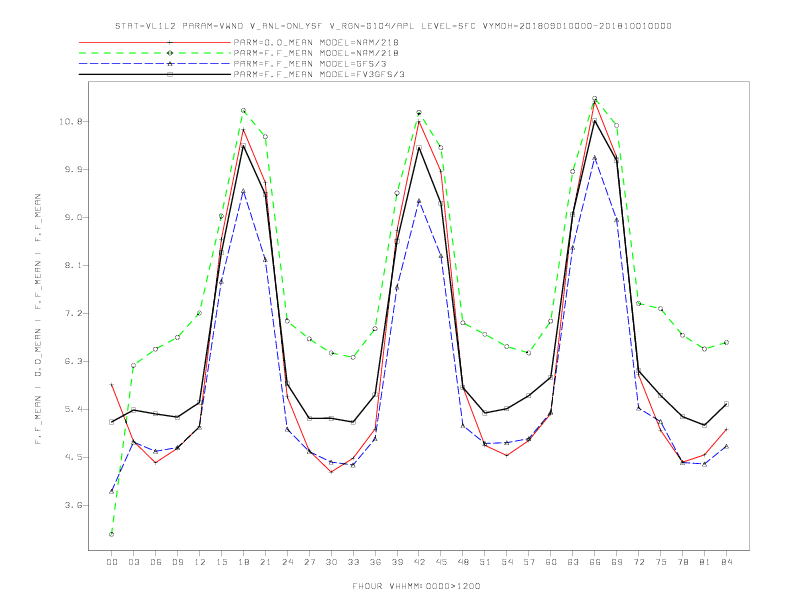Click x-axis forecast hour label 66
The width and height of the screenshot is (792, 612).
click(595, 562)
